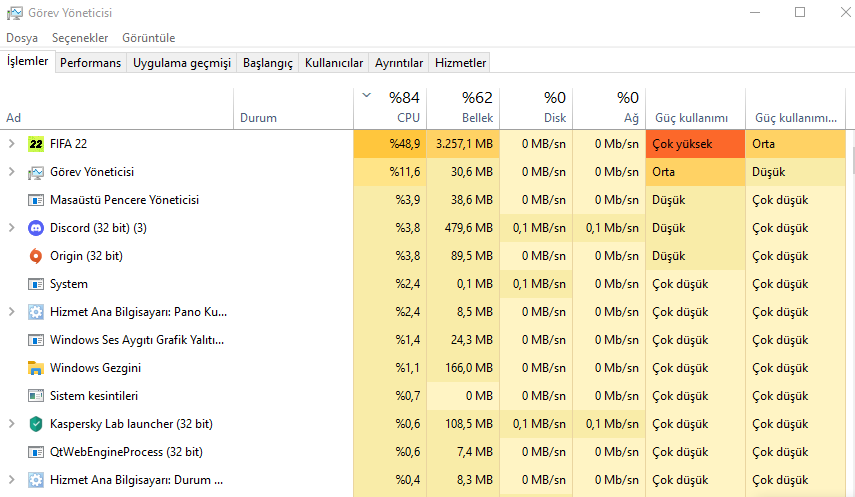
Task: Click the FIFA 22 process icon
Action: pyautogui.click(x=36, y=144)
